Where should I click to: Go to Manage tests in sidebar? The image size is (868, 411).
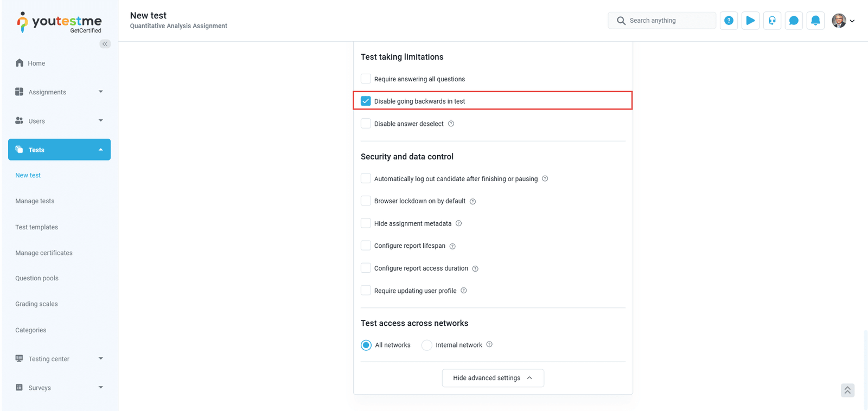pos(35,201)
